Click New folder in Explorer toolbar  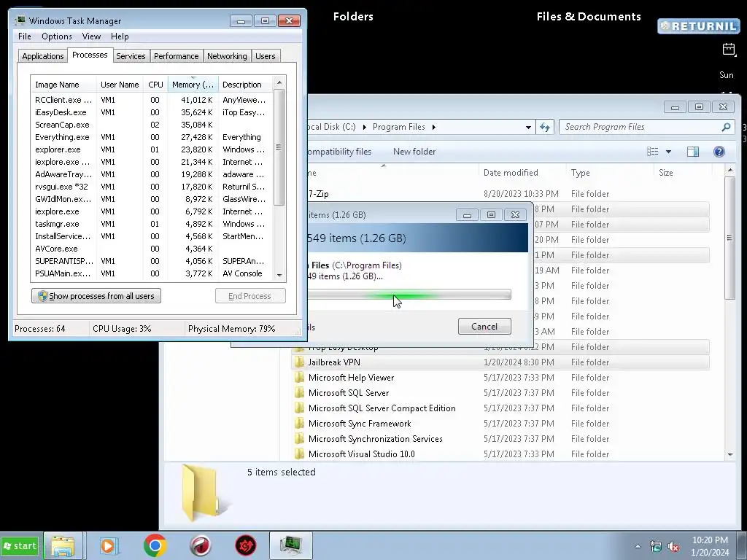(414, 152)
